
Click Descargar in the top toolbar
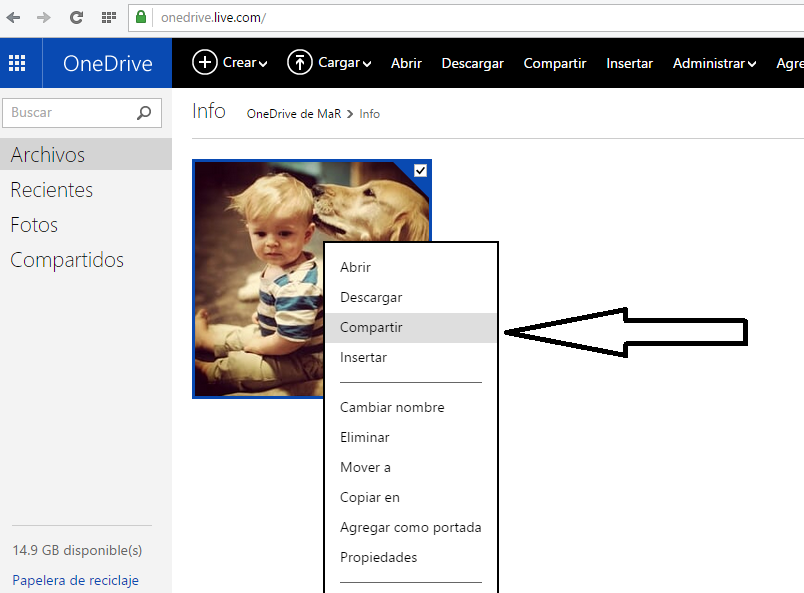tap(472, 63)
